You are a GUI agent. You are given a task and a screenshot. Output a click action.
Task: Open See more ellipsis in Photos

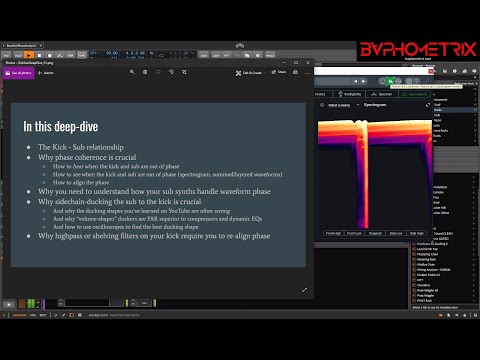[308, 73]
